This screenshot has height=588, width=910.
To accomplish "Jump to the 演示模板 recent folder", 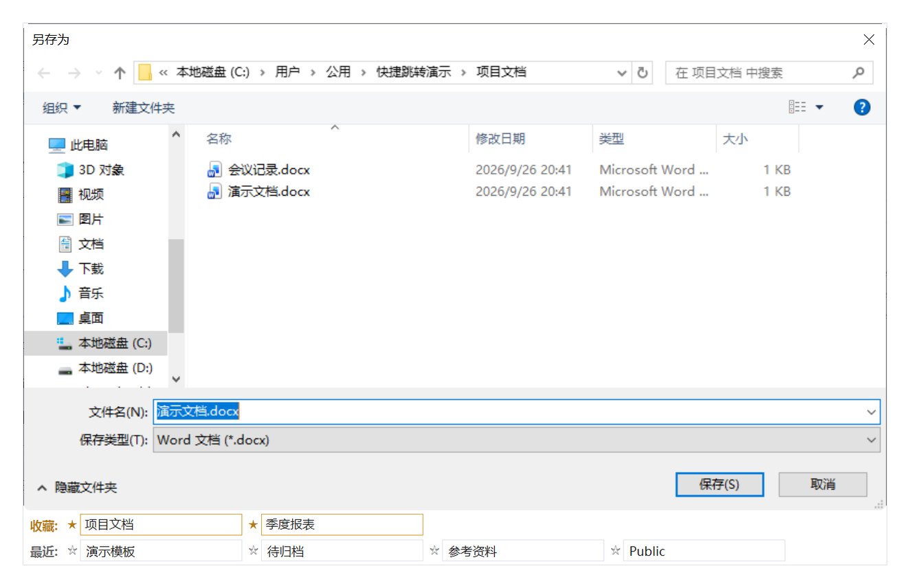I will click(x=161, y=551).
